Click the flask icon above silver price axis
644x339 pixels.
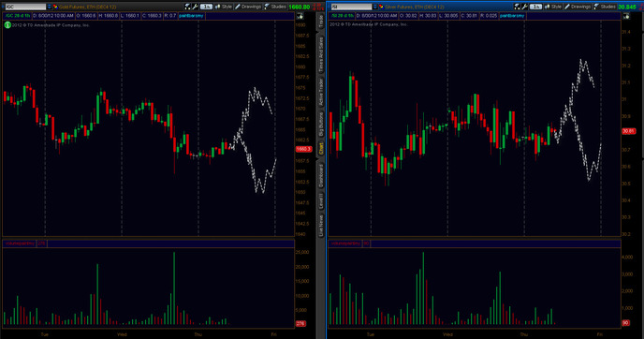tap(626, 16)
